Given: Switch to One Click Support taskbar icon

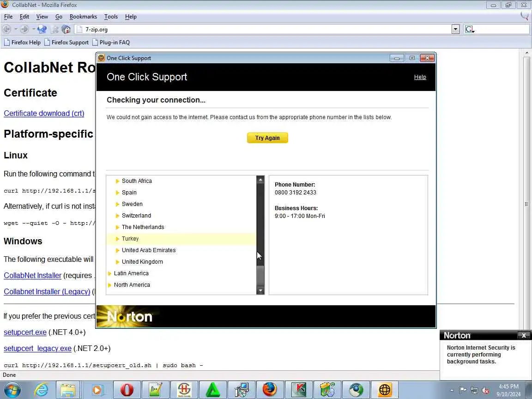Looking at the screenshot, I should click(385, 389).
